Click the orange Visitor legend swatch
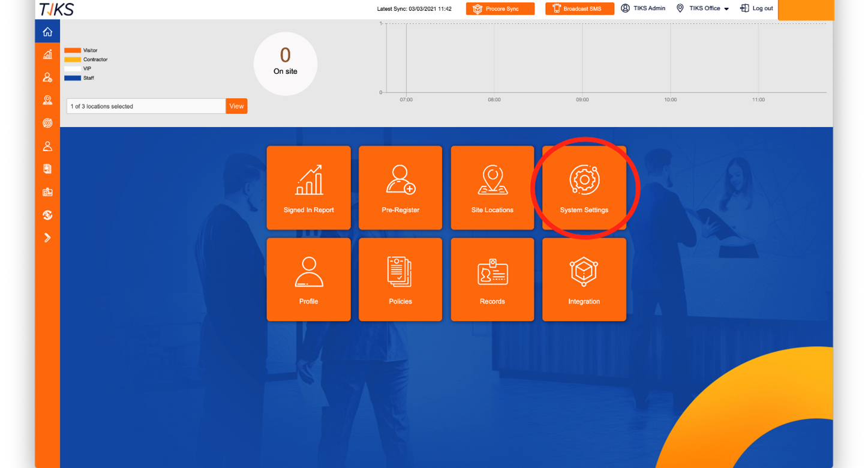This screenshot has height=468, width=868. [x=73, y=50]
